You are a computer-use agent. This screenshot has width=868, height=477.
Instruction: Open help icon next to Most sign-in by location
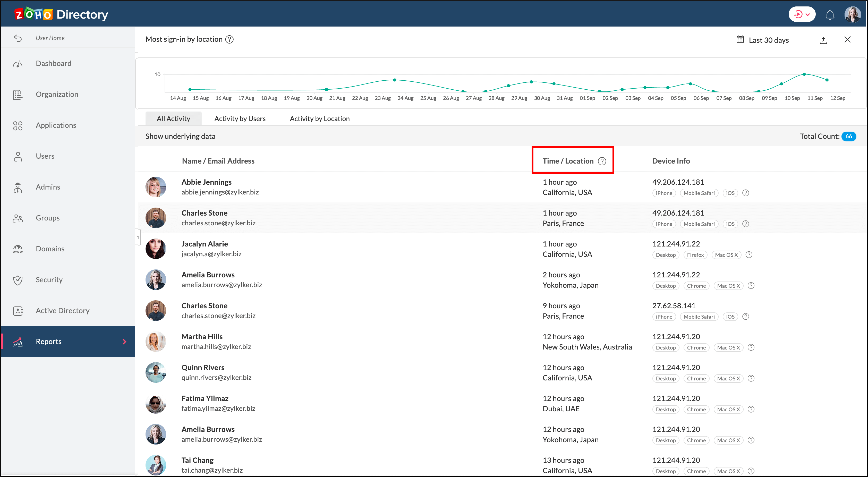coord(229,39)
